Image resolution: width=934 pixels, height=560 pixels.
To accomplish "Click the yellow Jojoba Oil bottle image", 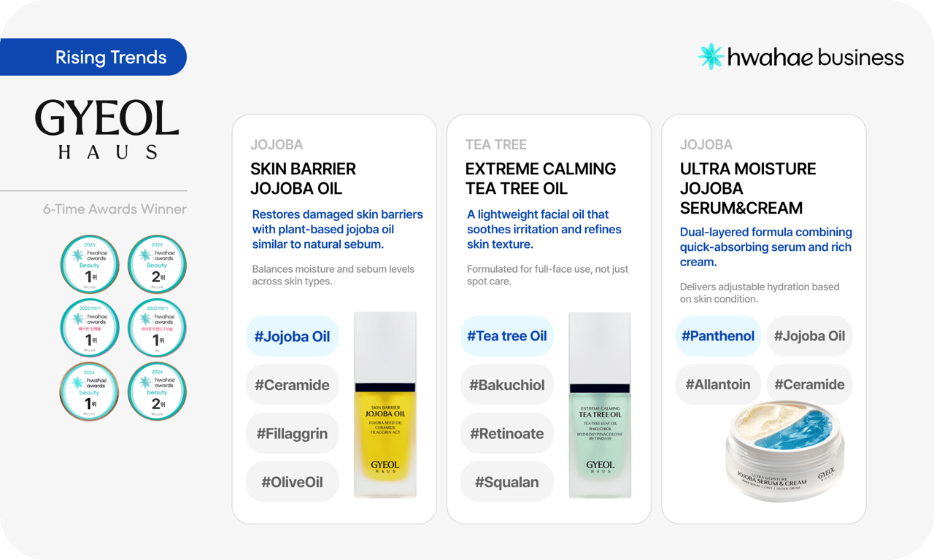I will click(385, 405).
